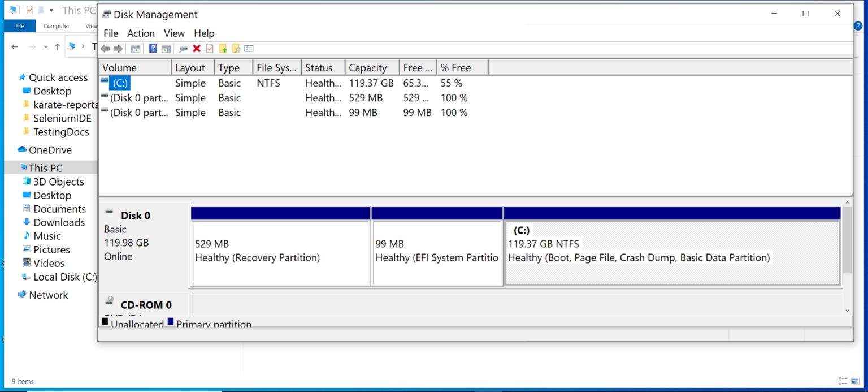Viewport: 868px width, 392px height.
Task: Expand the This PC node in the navigation pane
Action: click(14, 167)
